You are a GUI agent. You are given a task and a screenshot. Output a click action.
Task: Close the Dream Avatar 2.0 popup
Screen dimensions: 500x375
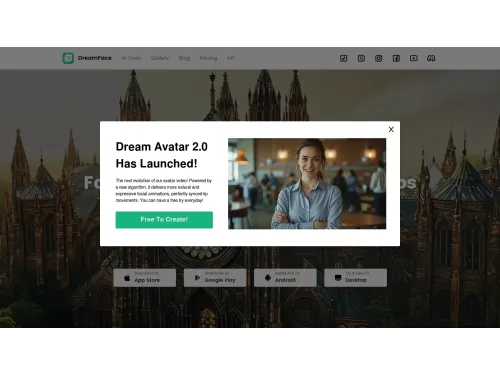tap(391, 129)
